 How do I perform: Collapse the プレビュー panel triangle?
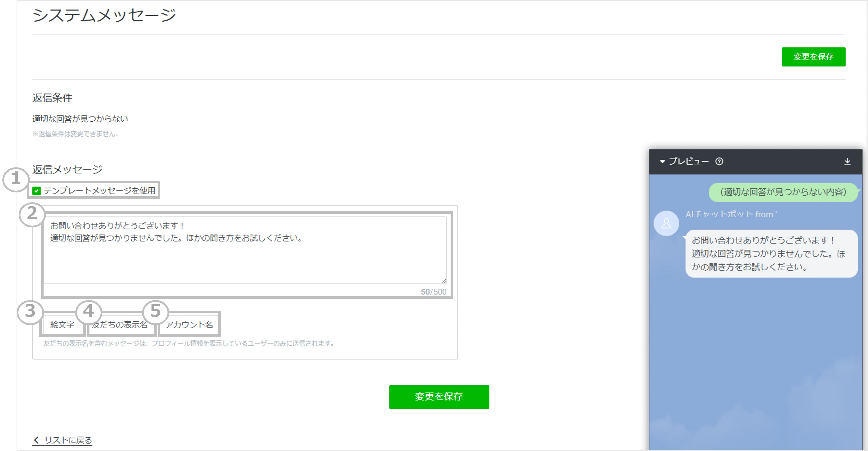tap(662, 162)
